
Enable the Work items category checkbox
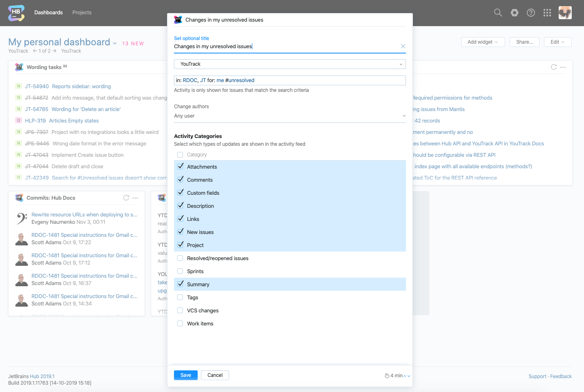click(x=180, y=323)
